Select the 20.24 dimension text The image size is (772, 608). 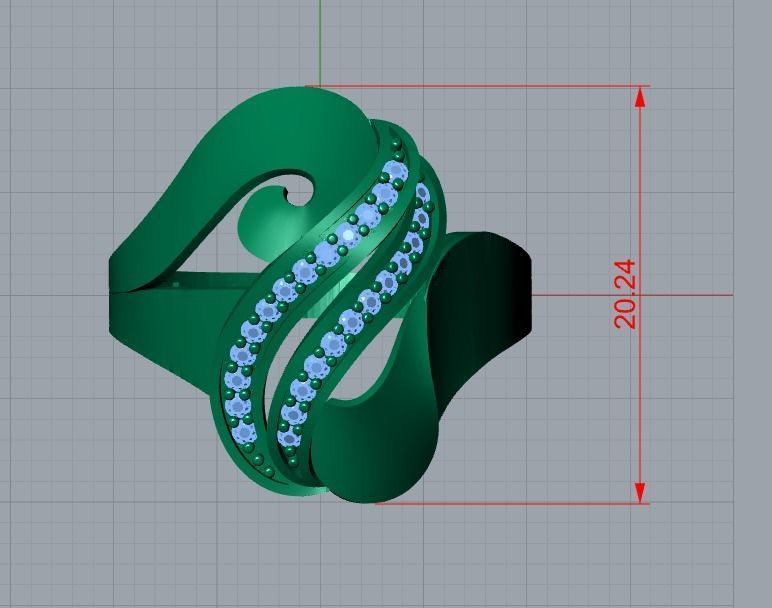click(626, 294)
